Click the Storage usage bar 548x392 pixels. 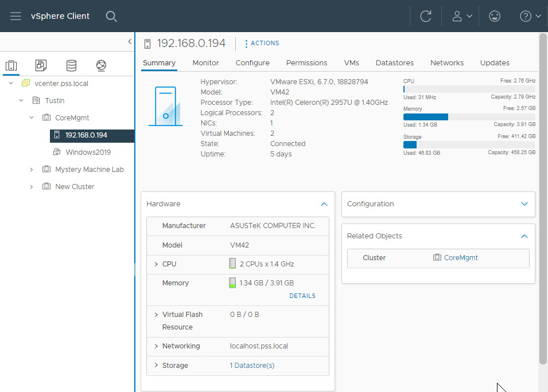pos(469,144)
